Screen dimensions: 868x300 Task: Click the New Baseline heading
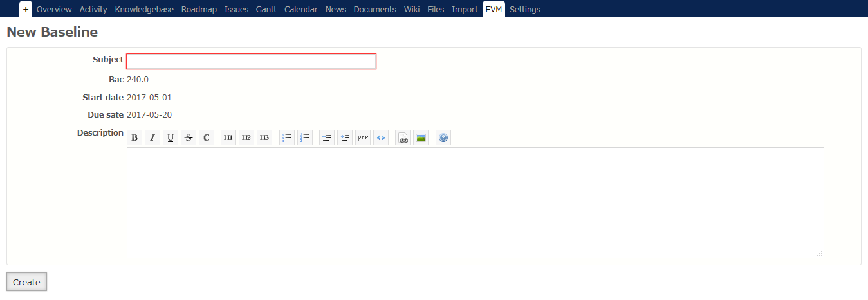point(52,31)
